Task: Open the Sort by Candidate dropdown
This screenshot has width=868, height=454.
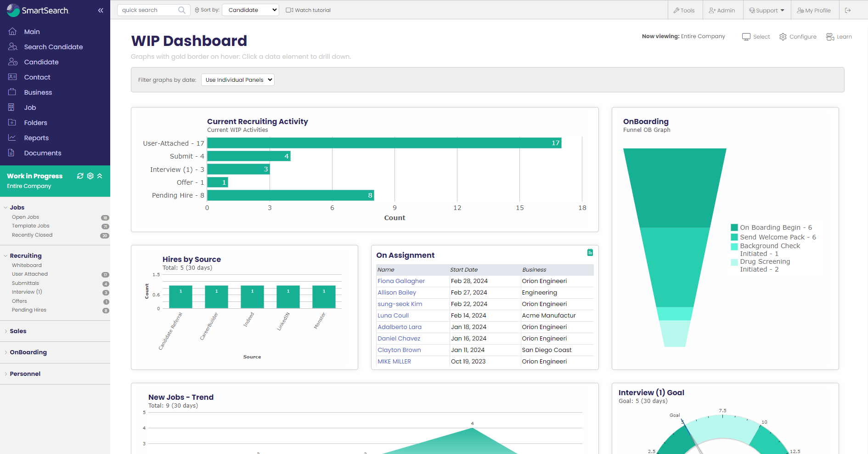Action: [250, 10]
